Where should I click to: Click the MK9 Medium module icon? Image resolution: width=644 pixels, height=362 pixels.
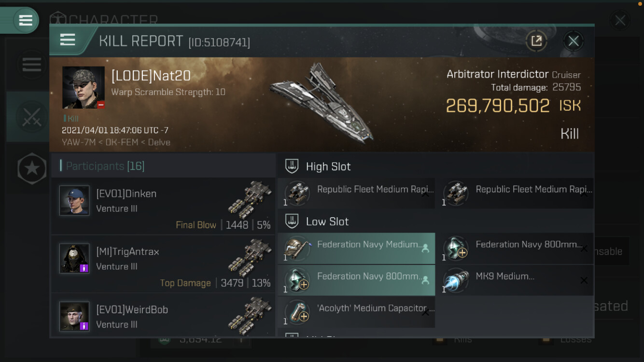pos(456,280)
